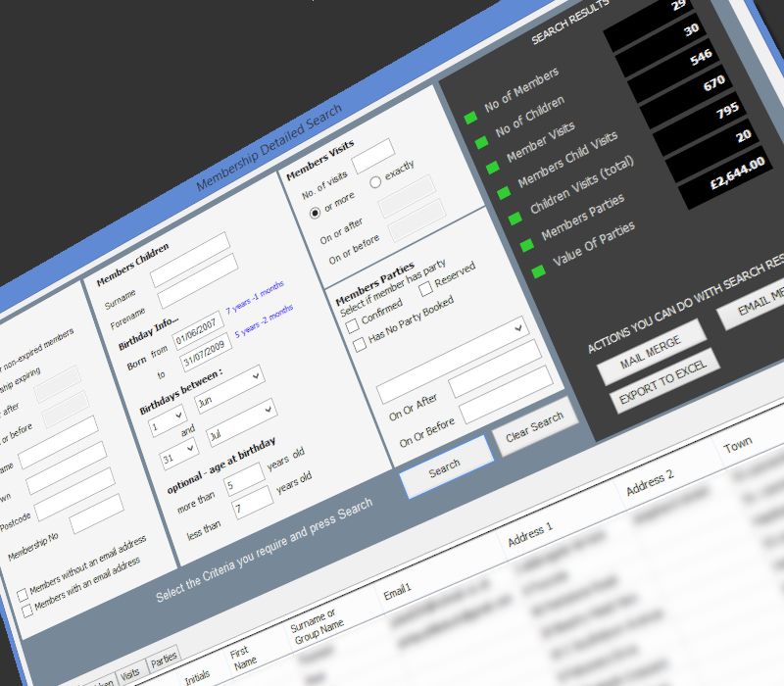Click the Clear Search button
Image resolution: width=784 pixels, height=686 pixels.
click(x=535, y=427)
